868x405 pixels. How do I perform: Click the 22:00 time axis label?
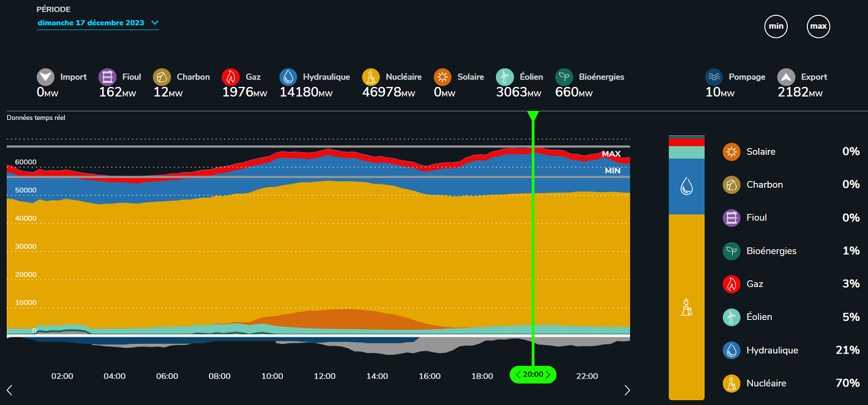click(x=587, y=376)
